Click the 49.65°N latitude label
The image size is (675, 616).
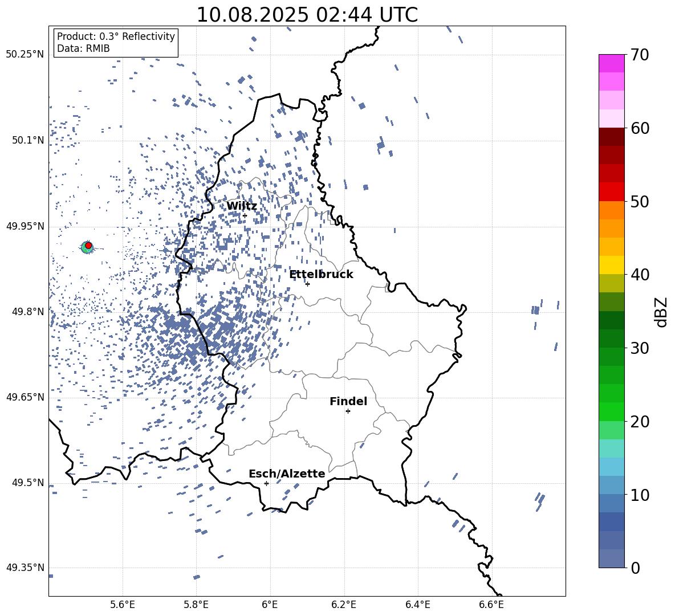pyautogui.click(x=25, y=397)
